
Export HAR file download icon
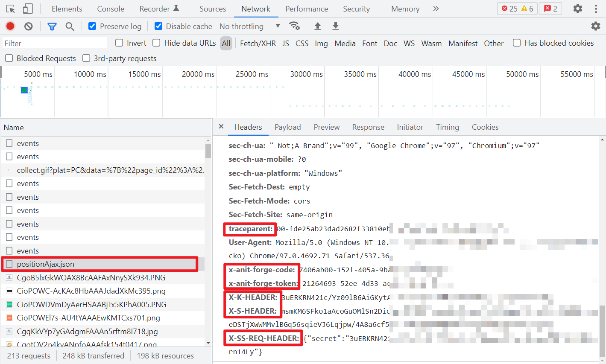336,26
